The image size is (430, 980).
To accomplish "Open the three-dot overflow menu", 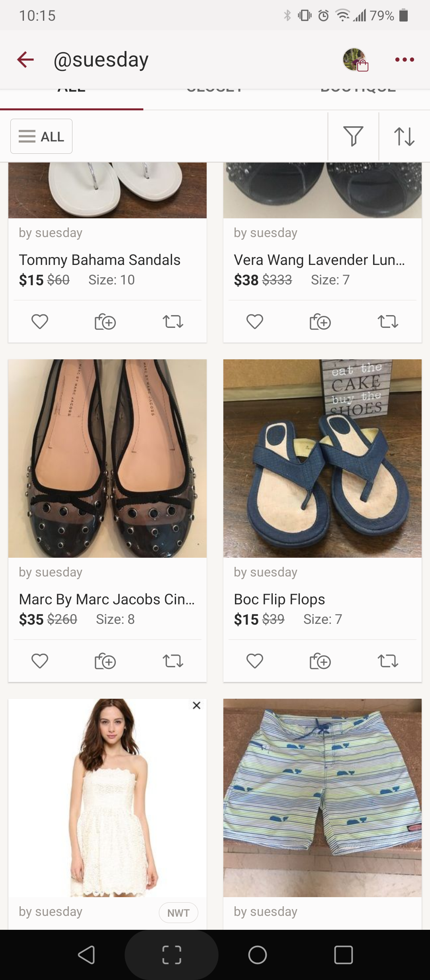I will [x=405, y=60].
